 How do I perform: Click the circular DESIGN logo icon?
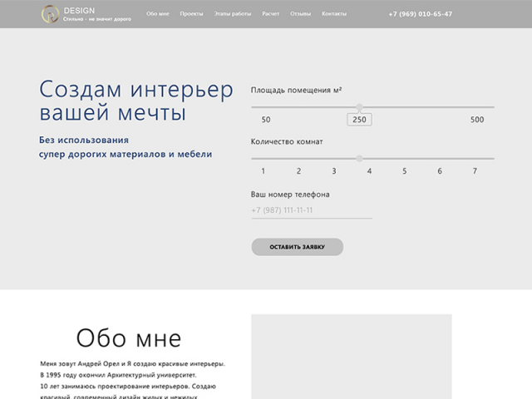click(50, 14)
